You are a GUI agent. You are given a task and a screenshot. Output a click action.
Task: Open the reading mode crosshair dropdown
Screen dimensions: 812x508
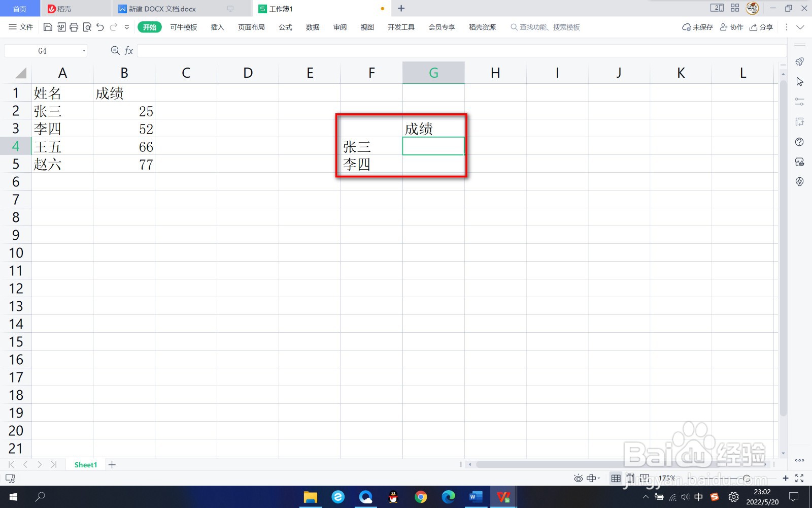pos(593,479)
